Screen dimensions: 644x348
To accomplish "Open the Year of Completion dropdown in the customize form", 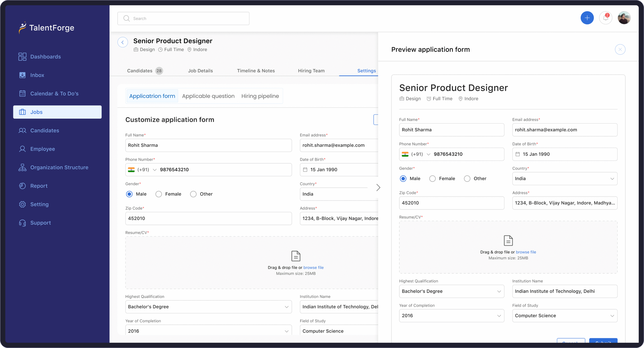I will coord(209,330).
